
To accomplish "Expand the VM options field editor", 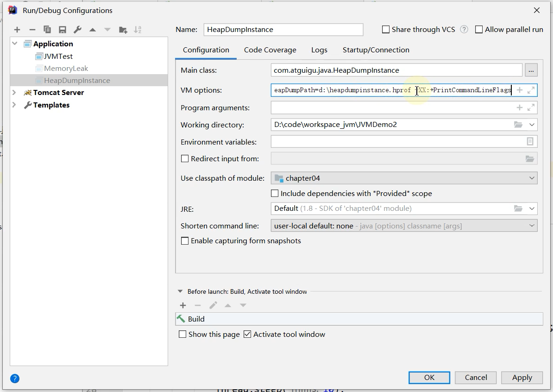I will pos(531,90).
